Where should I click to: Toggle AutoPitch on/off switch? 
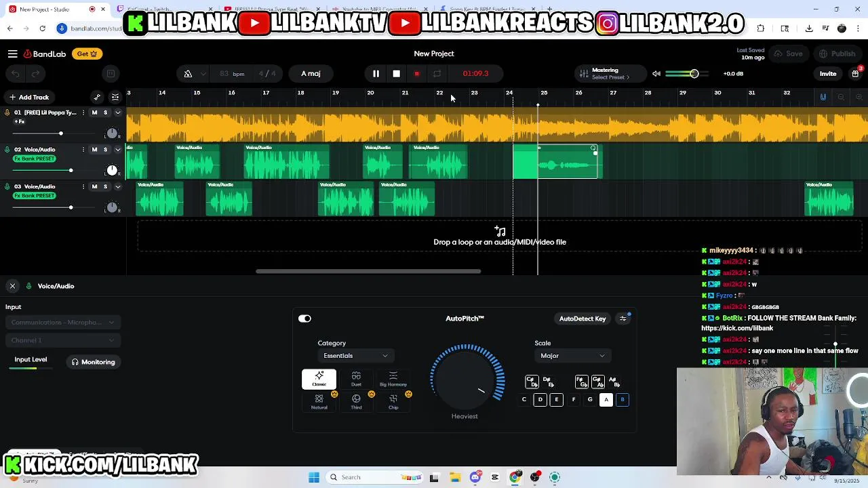pos(304,319)
